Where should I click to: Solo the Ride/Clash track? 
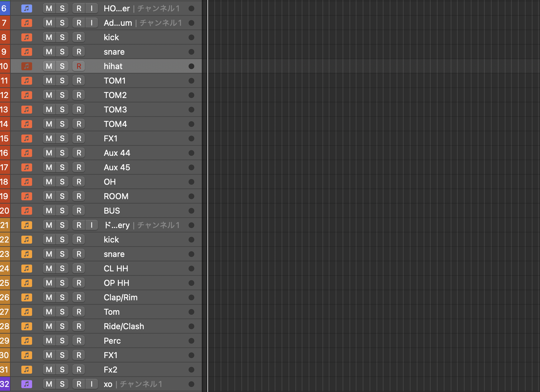[x=62, y=326]
